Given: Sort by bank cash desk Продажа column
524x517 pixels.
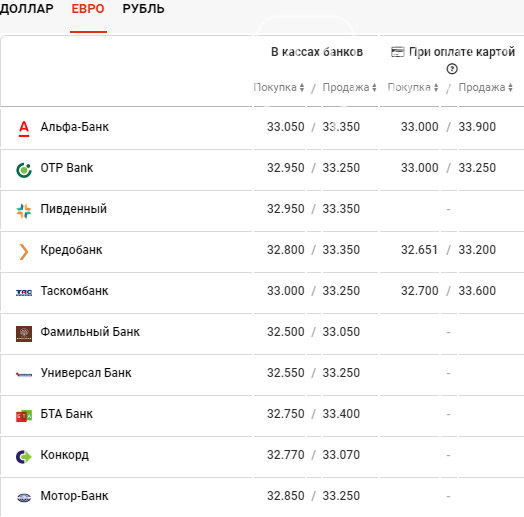Looking at the screenshot, I should coord(349,88).
